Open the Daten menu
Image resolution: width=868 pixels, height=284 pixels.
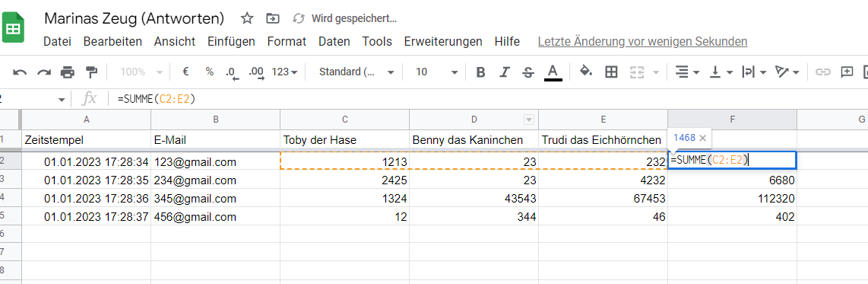pos(334,42)
